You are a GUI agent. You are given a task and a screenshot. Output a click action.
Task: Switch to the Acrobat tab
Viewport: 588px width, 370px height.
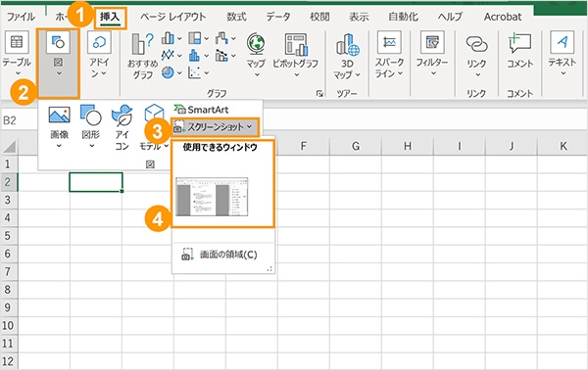click(503, 17)
